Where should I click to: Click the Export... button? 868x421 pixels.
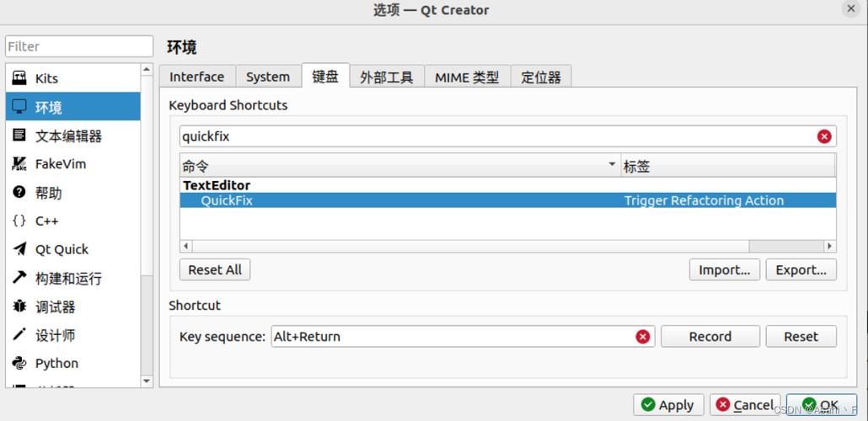[801, 269]
